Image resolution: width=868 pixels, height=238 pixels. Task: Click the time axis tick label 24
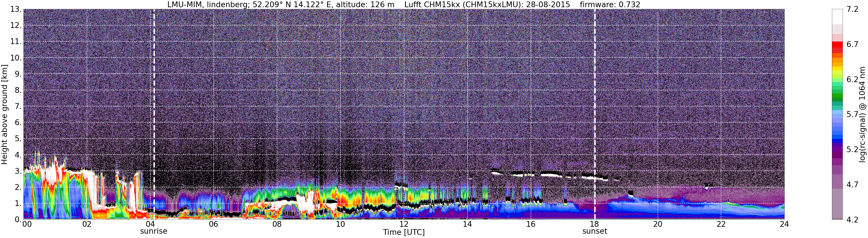(x=784, y=224)
